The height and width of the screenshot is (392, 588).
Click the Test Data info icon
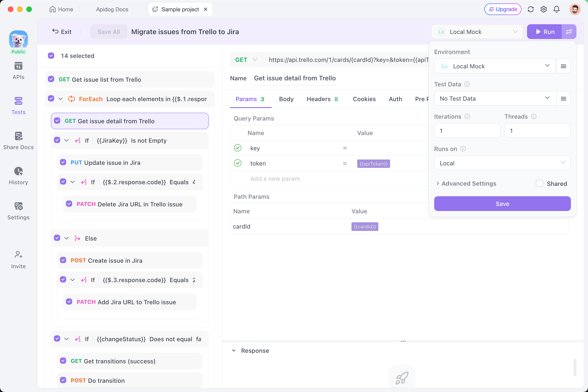point(467,84)
